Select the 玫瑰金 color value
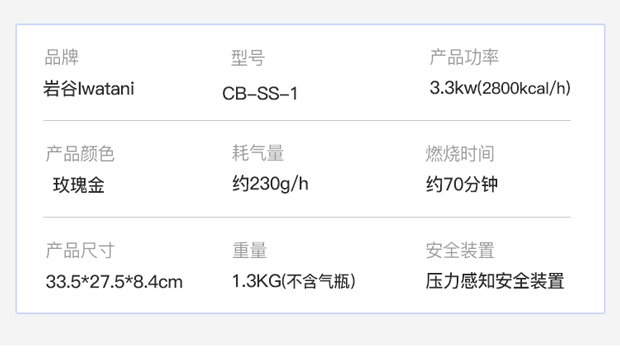 (79, 185)
